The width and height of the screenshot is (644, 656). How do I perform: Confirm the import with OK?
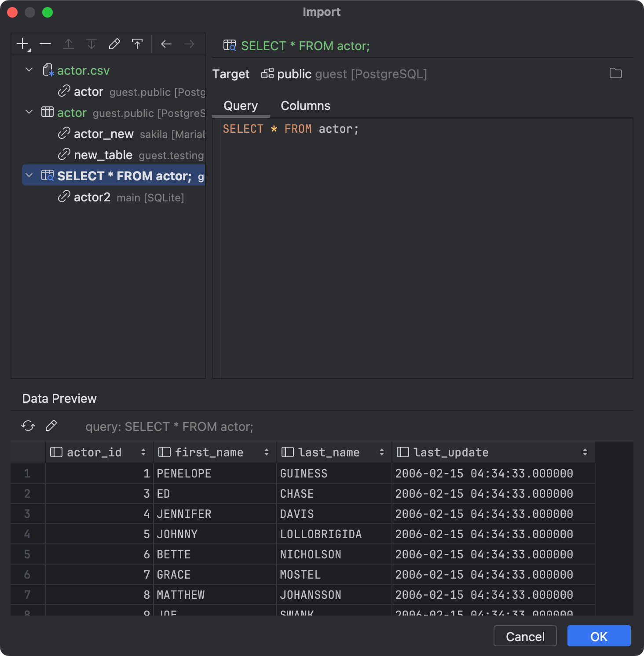point(599,636)
